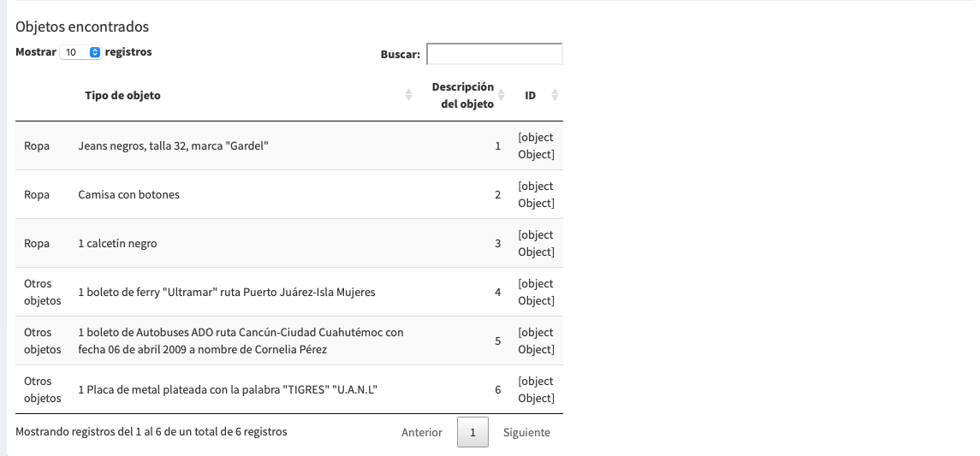This screenshot has width=980, height=456.
Task: Click the "Mostrando registros" summary text
Action: point(151,432)
